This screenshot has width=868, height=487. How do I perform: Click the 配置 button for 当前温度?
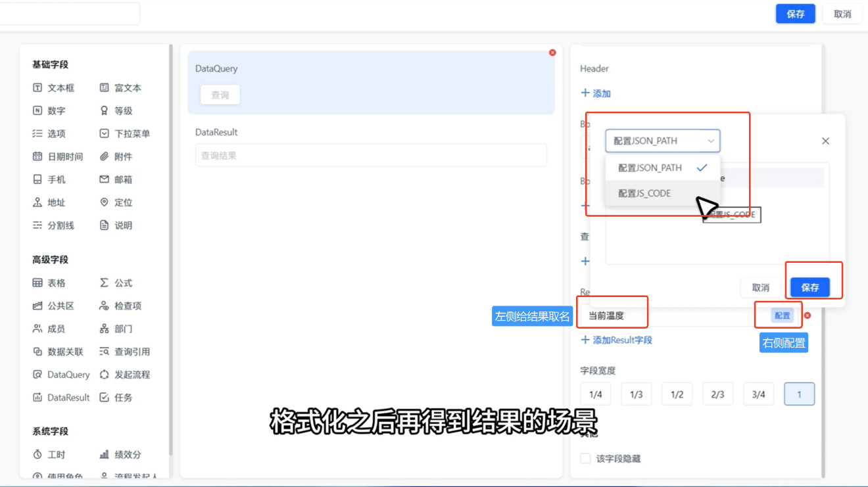[x=783, y=315]
